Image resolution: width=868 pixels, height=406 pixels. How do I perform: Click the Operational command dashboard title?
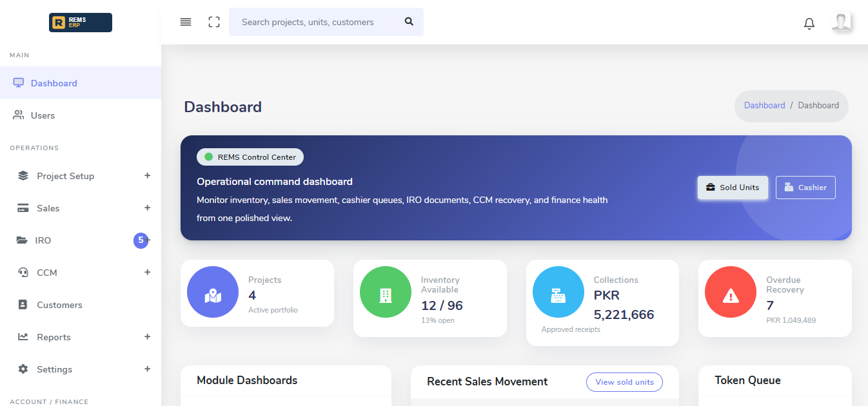[275, 182]
